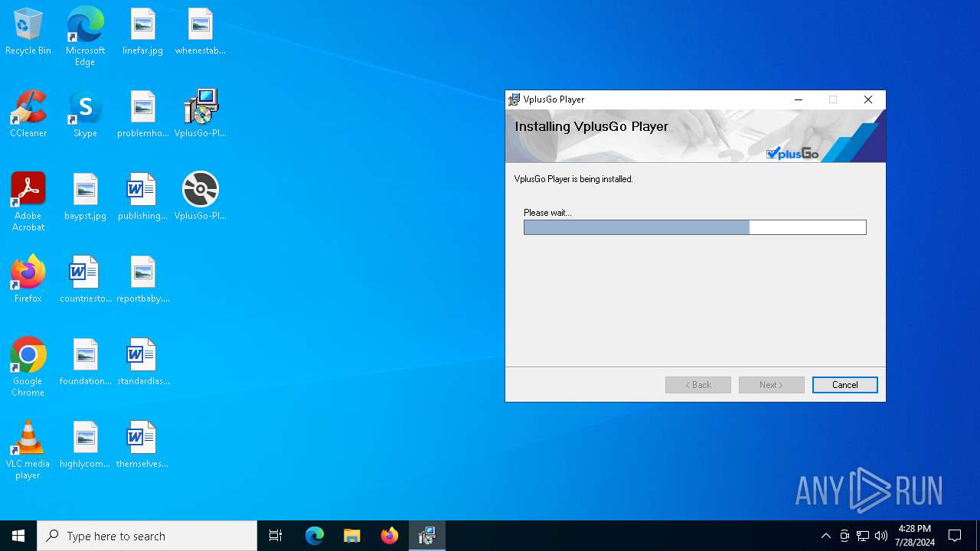Select "VplusGo Player is being installed." text
The height and width of the screenshot is (551, 980).
573,179
